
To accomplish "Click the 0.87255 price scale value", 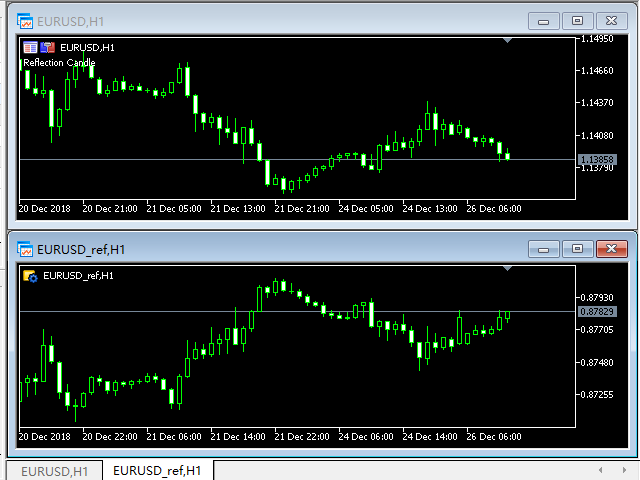I will coord(597,395).
